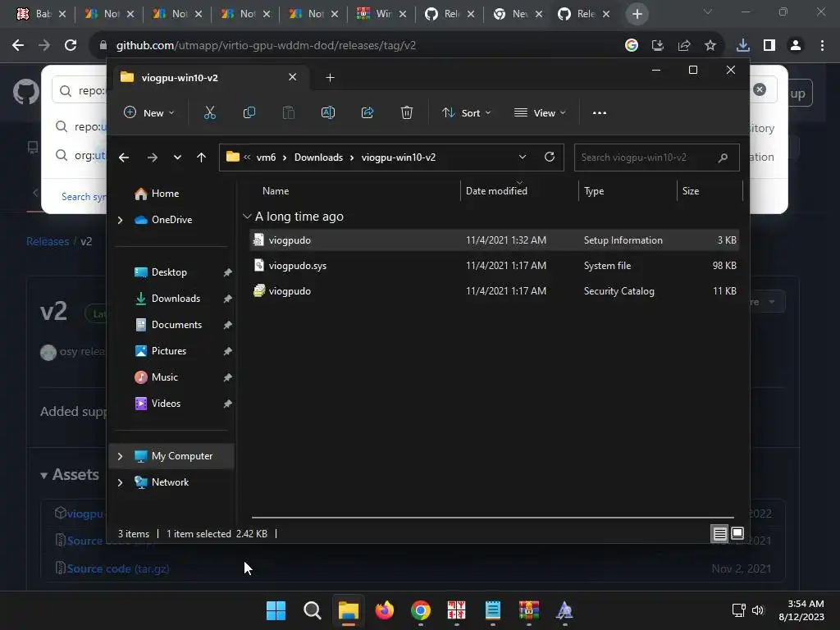The width and height of the screenshot is (840, 630).
Task: Open Firefox from taskbar
Action: click(384, 610)
